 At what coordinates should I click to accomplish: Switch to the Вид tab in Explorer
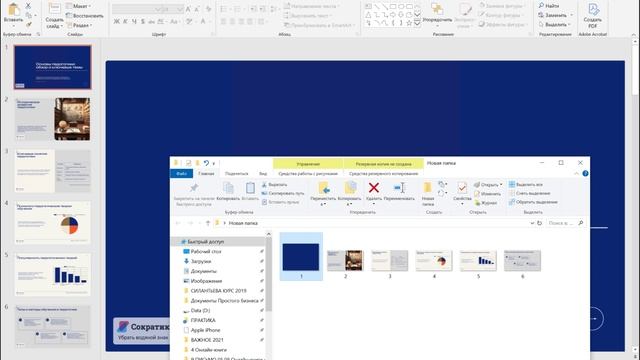263,173
